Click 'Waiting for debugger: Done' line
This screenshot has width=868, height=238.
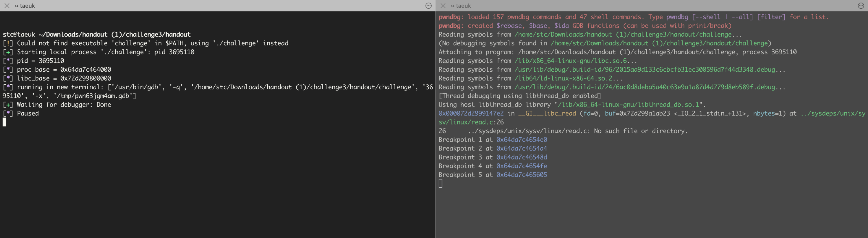tap(57, 105)
